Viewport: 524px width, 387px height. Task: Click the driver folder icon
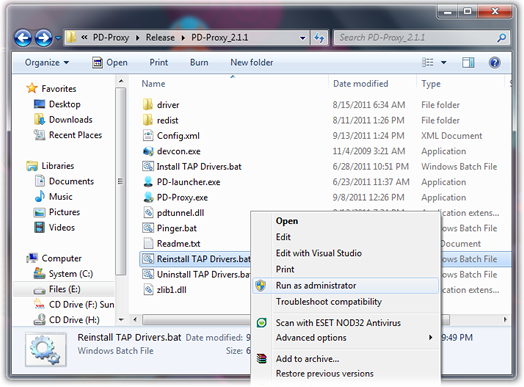tap(148, 105)
